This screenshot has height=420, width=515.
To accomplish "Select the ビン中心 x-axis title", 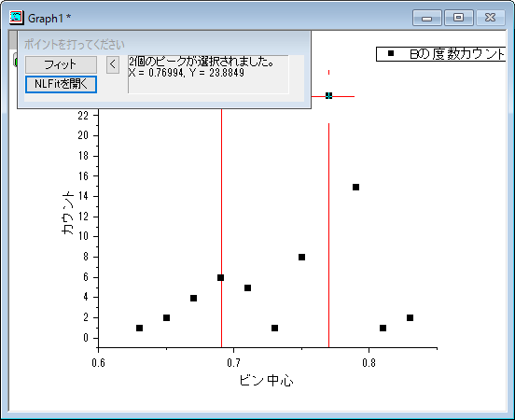I will click(266, 380).
